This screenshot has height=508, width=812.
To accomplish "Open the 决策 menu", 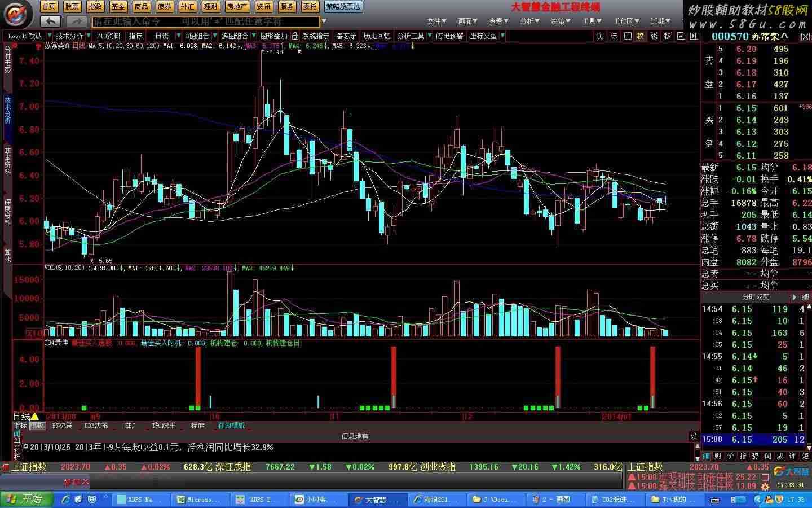I will pos(561,21).
